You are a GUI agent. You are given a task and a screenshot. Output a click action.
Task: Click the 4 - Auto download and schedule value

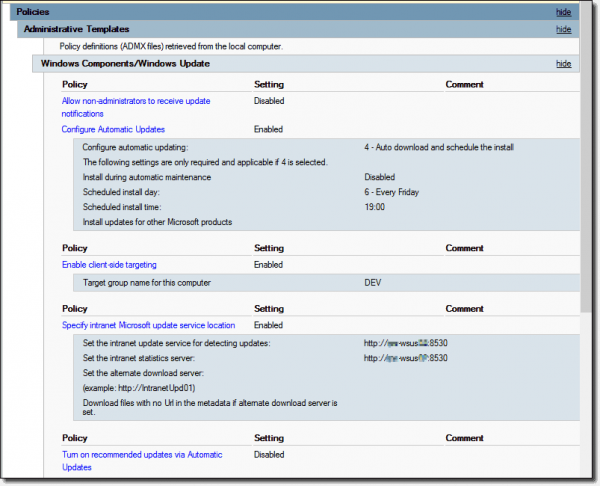439,147
